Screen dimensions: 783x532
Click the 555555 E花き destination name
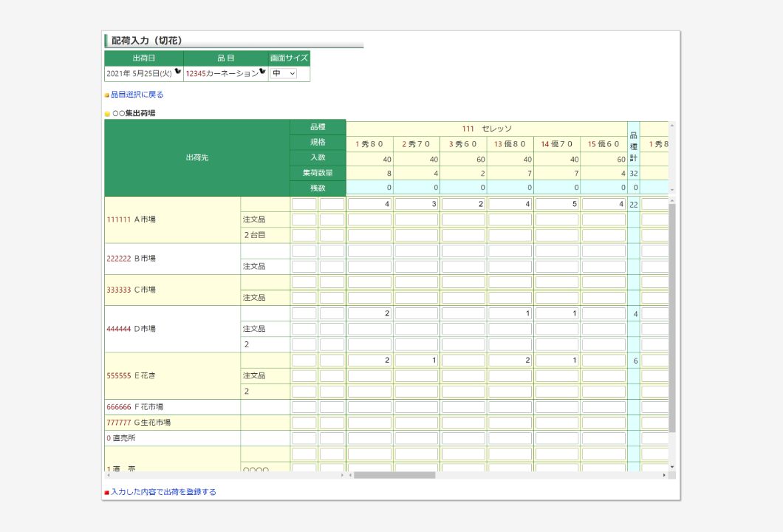131,375
